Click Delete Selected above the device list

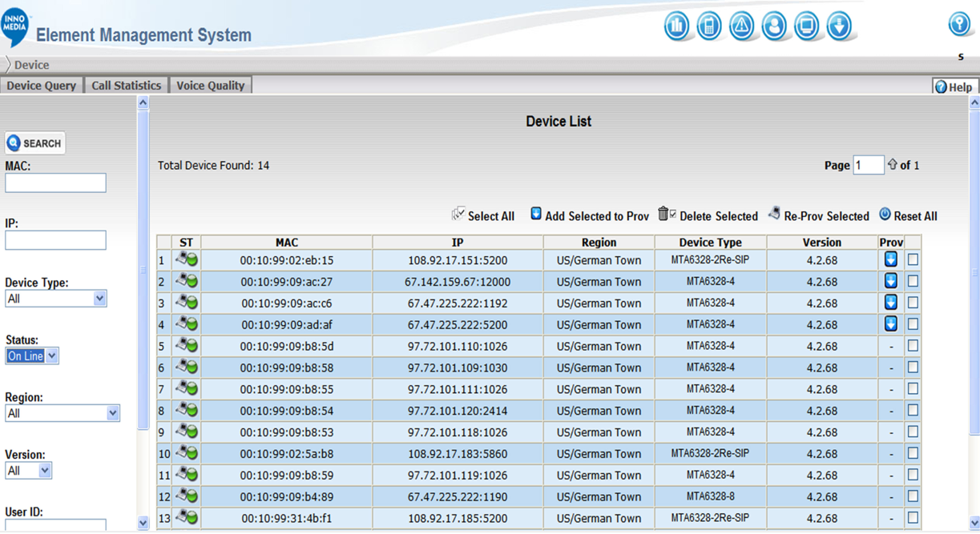coord(708,215)
